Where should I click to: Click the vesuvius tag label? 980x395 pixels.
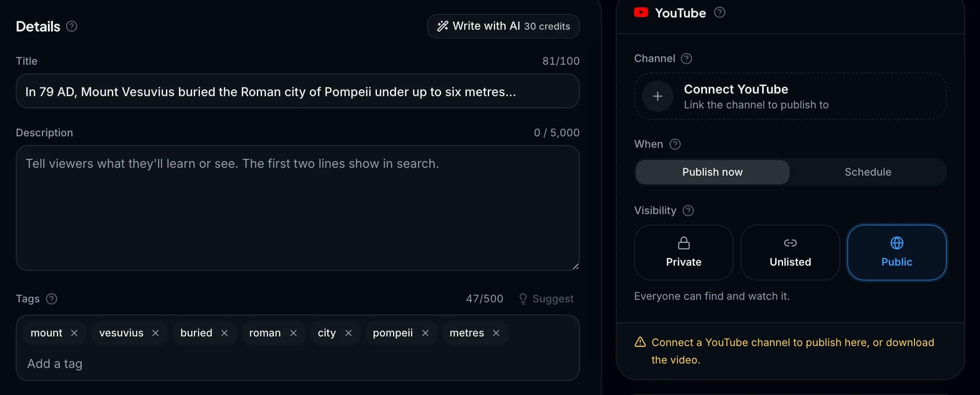pyautogui.click(x=121, y=333)
